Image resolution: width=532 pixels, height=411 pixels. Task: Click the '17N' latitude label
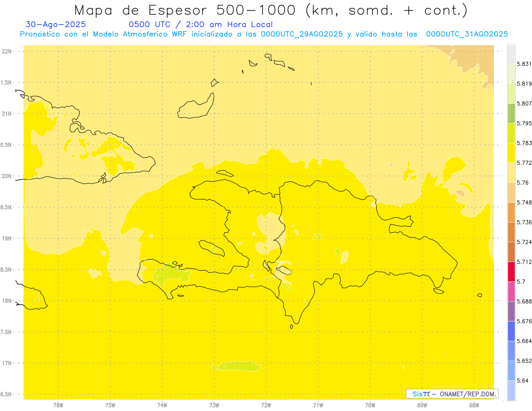6,363
